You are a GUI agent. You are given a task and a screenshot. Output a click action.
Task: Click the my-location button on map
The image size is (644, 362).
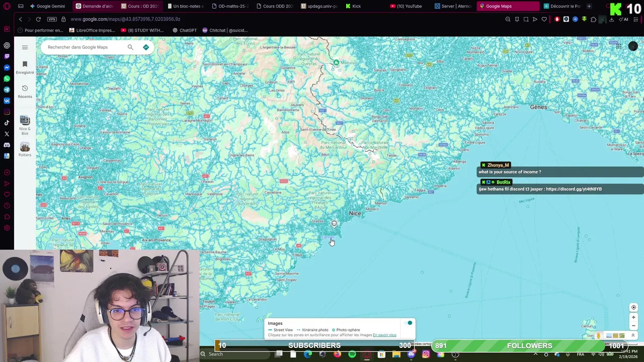[633, 307]
